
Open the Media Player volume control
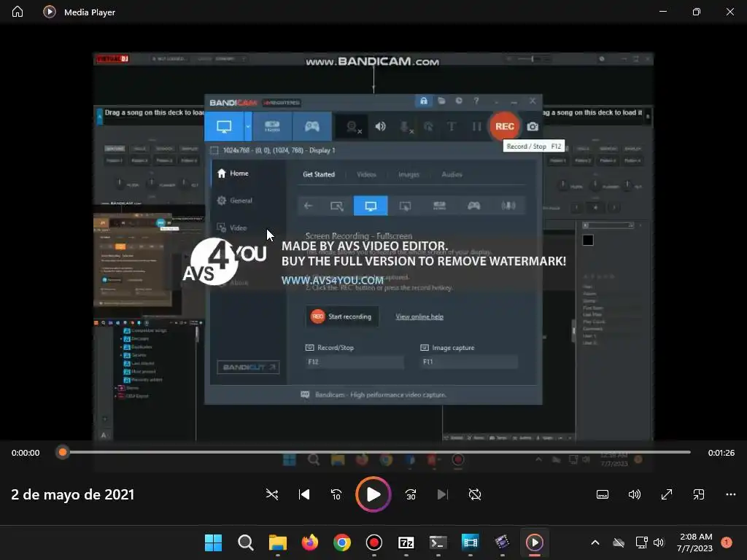[635, 494]
